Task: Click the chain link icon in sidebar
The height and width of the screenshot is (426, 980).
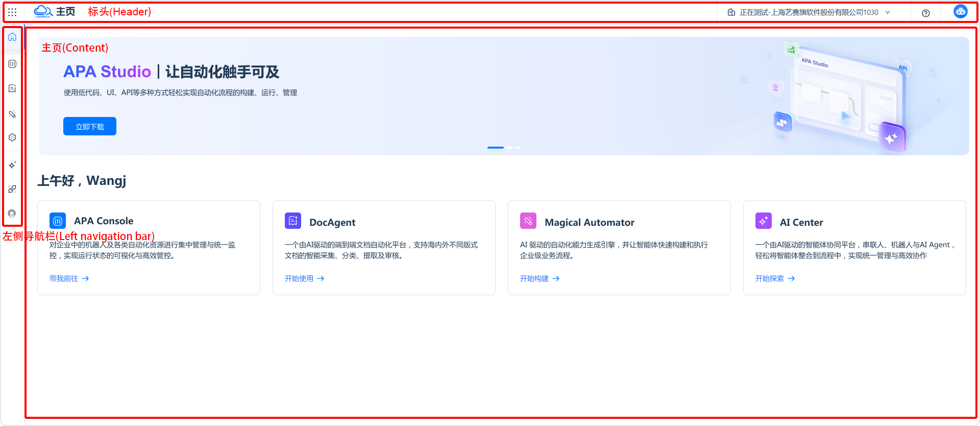Action: pyautogui.click(x=12, y=189)
